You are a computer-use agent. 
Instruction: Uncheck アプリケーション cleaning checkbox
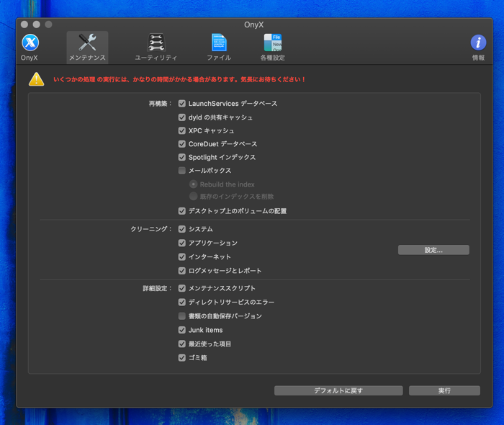tap(182, 243)
